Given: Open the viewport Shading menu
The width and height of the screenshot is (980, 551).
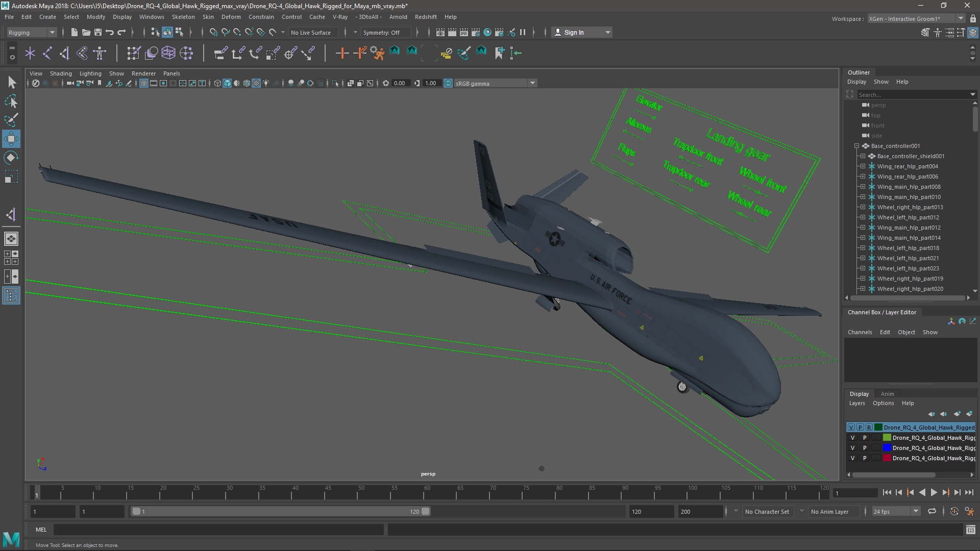Looking at the screenshot, I should pos(61,73).
